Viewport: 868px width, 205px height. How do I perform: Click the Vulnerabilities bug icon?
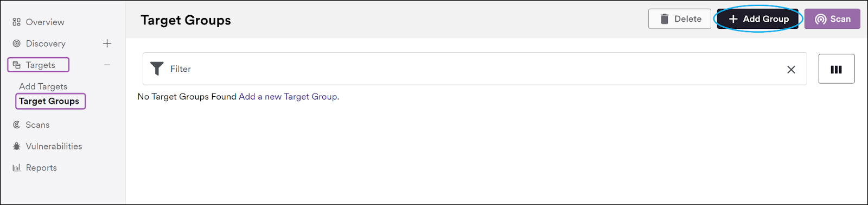point(16,146)
